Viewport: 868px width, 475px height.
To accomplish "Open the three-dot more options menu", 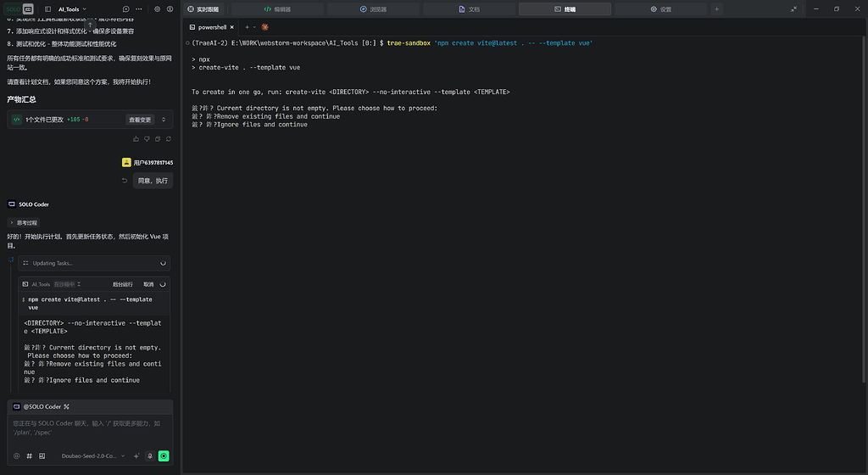I will coord(139,8).
